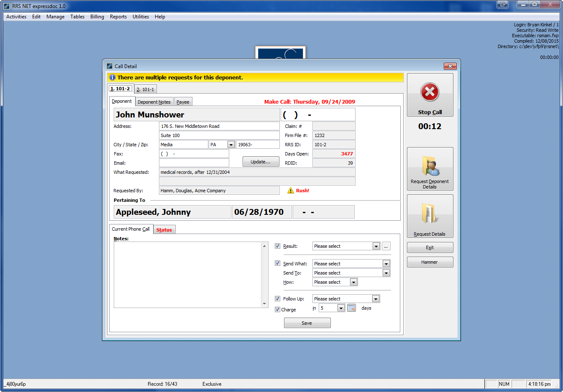Switch to the red Status tab
563x392 pixels.
(x=164, y=230)
